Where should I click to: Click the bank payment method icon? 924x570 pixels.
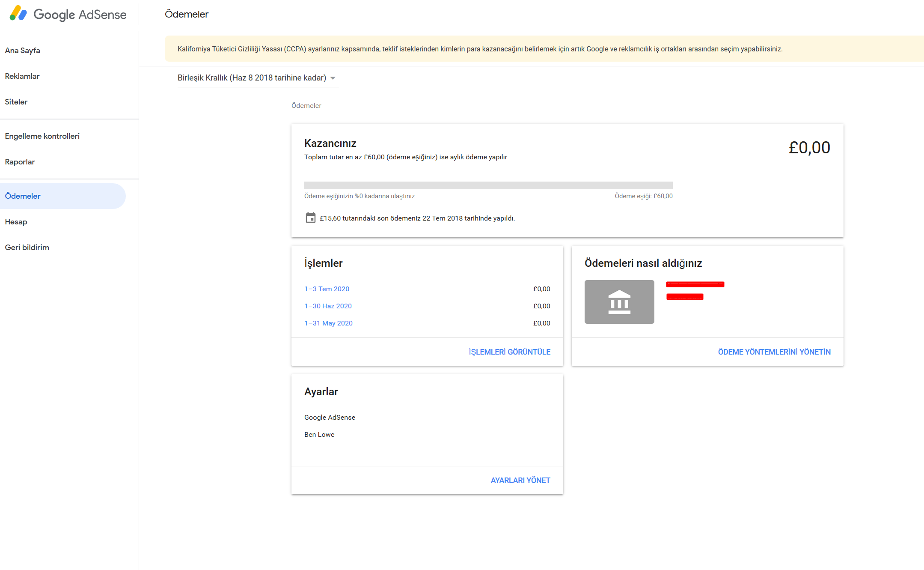(619, 302)
